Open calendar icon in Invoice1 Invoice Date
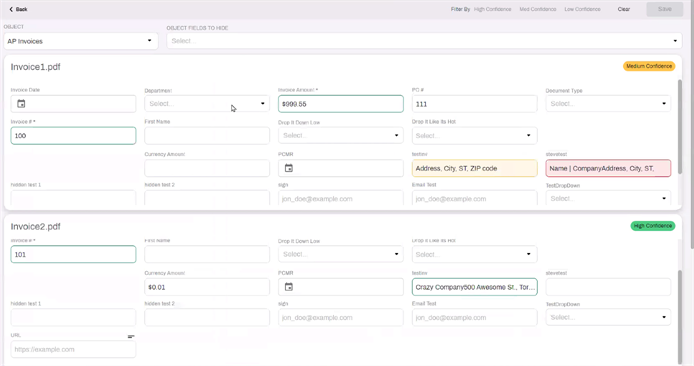The width and height of the screenshot is (694, 366). pyautogui.click(x=21, y=104)
